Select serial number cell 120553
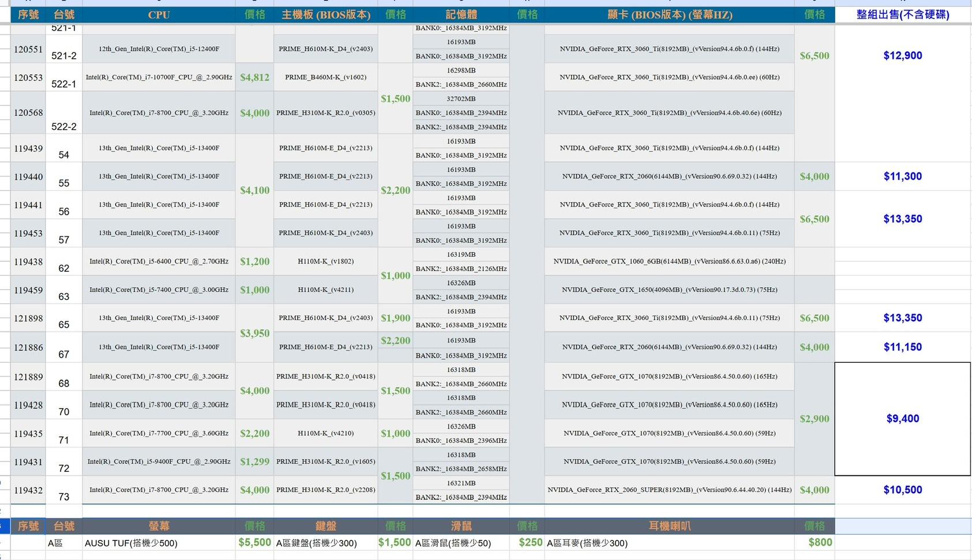This screenshot has width=972, height=560. pos(28,77)
